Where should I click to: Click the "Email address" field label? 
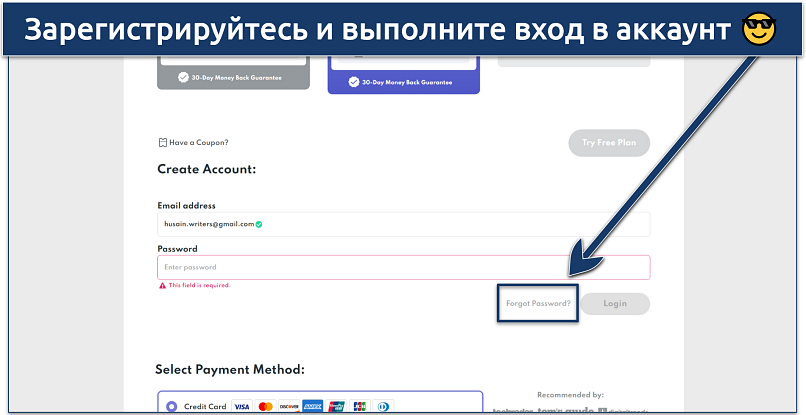click(x=187, y=206)
